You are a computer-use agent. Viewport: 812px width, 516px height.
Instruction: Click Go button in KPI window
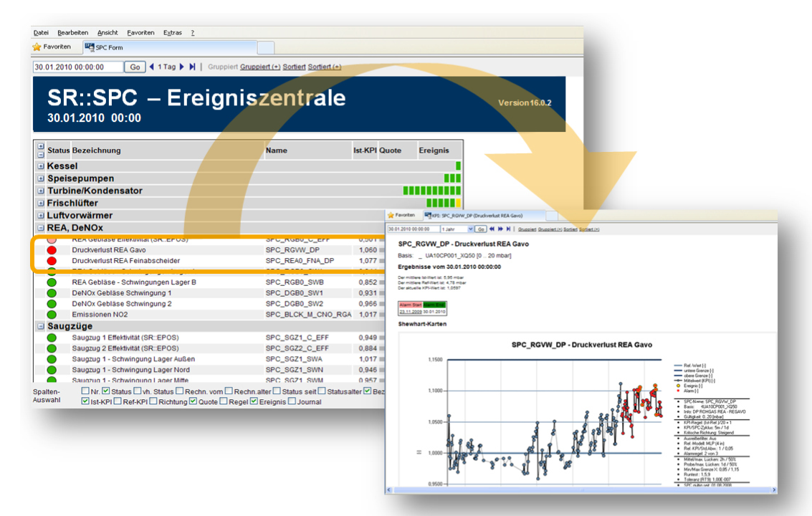point(481,229)
